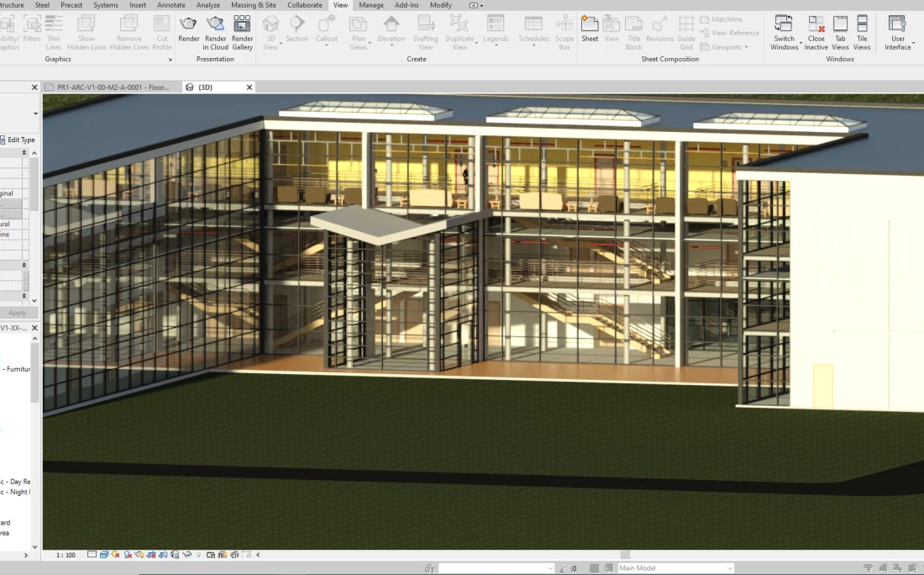Viewport: 924px width, 575px height.
Task: Expand Graphics panel dialog launcher arrow
Action: pyautogui.click(x=170, y=60)
